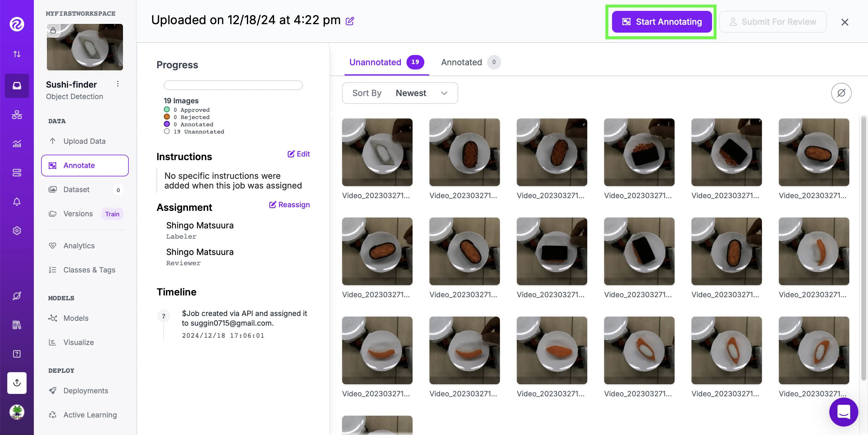
Task: Open the chat support bubble
Action: 844,412
